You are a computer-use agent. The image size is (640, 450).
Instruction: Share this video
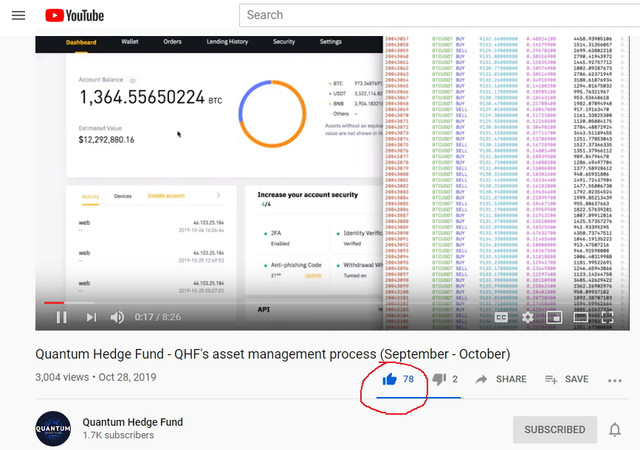(501, 379)
